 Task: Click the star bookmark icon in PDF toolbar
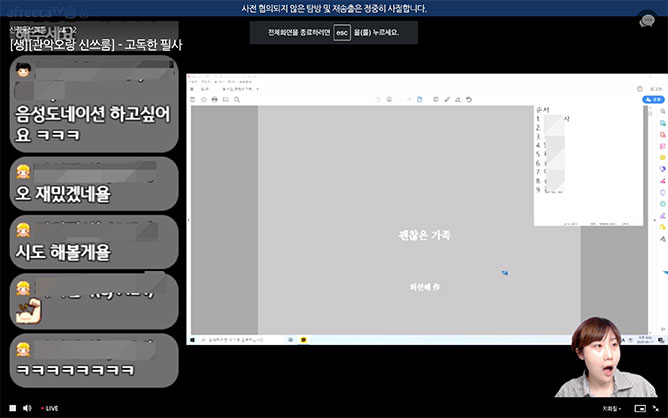[x=204, y=99]
